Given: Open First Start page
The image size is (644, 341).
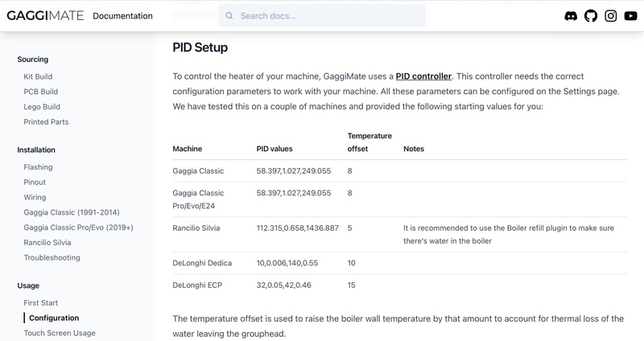Looking at the screenshot, I should tap(41, 303).
